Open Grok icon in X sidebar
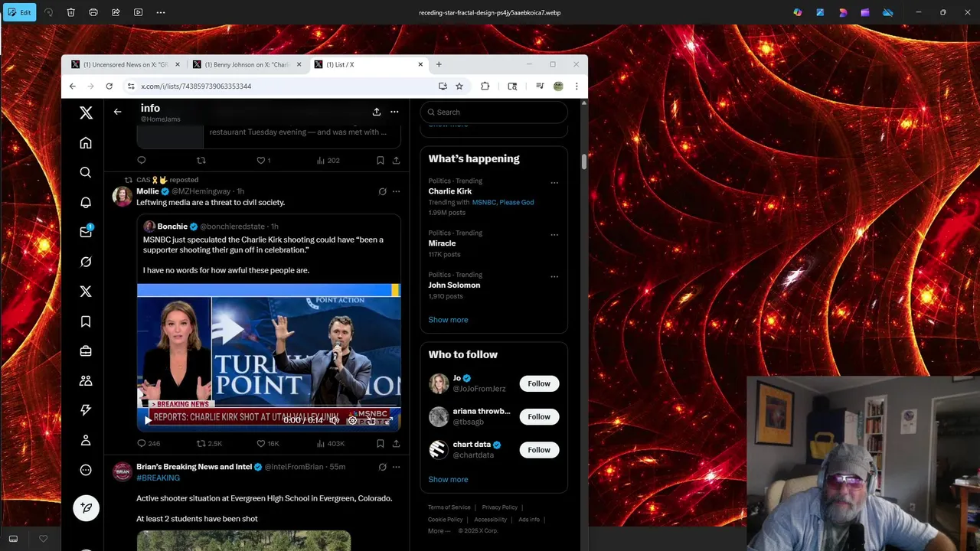Viewport: 980px width, 551px height. tap(86, 262)
